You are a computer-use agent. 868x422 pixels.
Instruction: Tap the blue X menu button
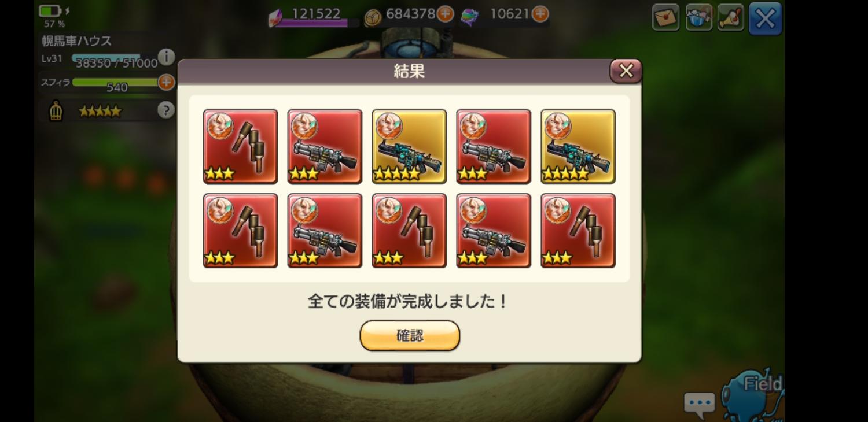point(765,18)
